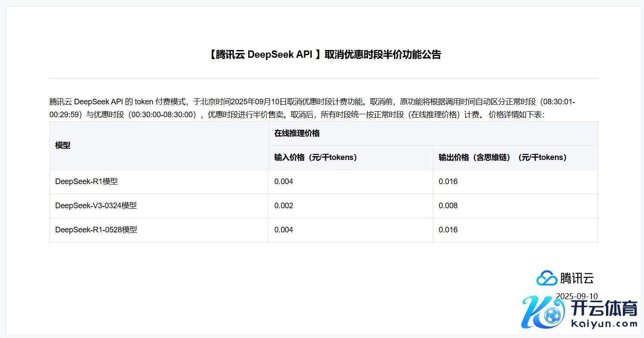Click the 腾讯云 text beside the cloud logo
The image size is (644, 338).
point(577,279)
